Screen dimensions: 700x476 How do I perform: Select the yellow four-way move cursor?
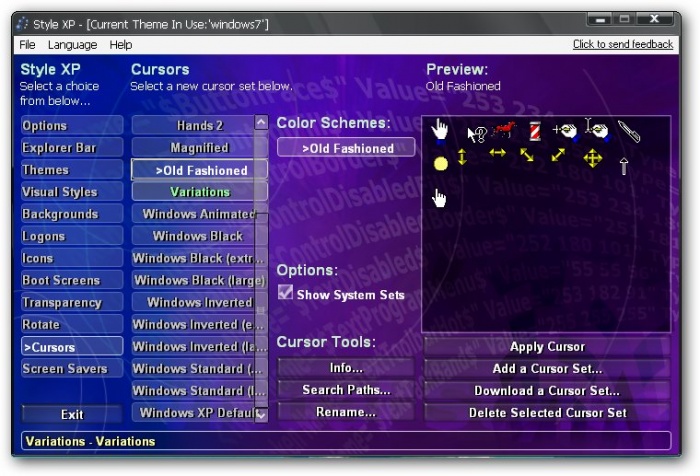[593, 159]
